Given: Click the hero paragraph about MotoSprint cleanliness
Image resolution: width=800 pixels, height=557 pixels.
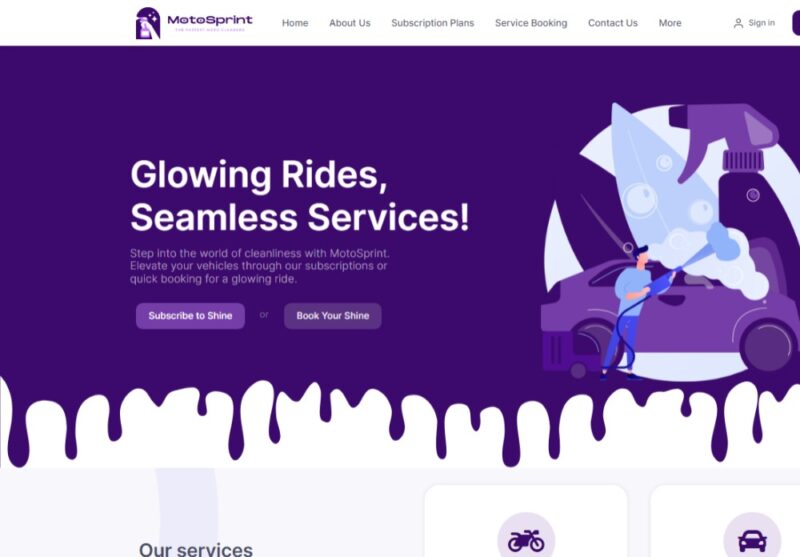Looking at the screenshot, I should click(259, 266).
